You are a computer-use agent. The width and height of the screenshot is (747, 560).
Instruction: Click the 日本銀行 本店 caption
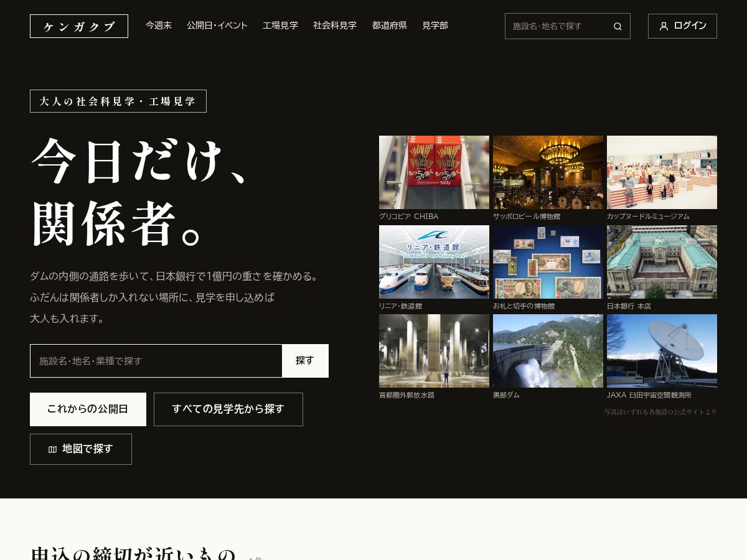coord(629,306)
